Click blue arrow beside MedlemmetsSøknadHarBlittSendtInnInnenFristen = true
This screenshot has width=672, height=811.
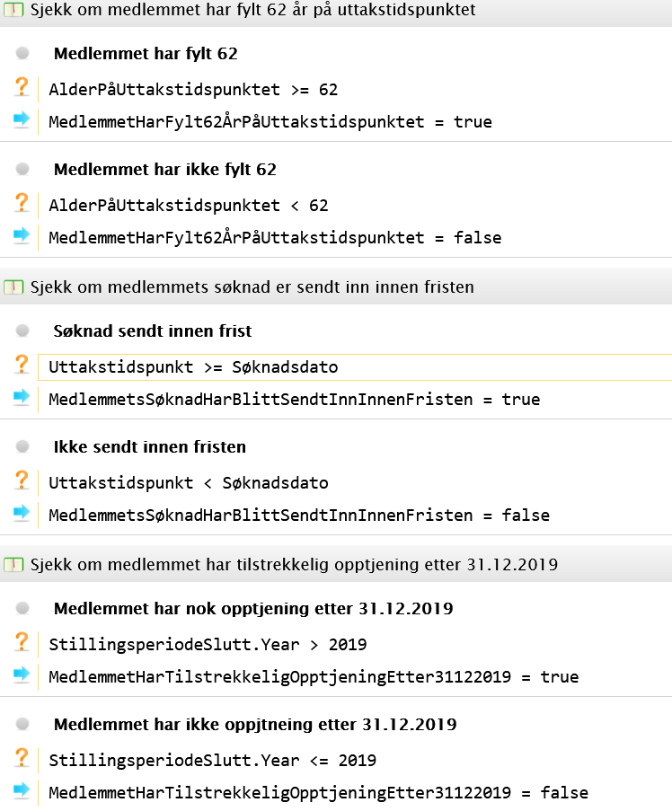22,397
